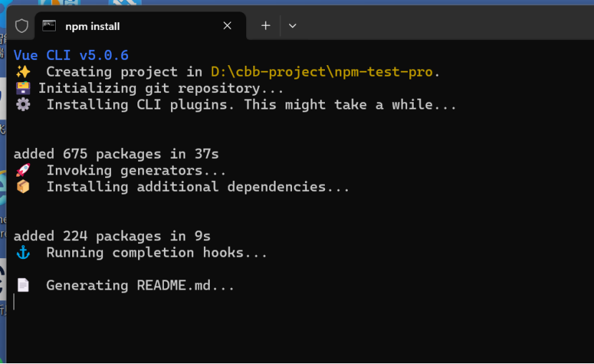The width and height of the screenshot is (594, 364).
Task: Click the page emoji before Generating README.md
Action: [x=23, y=286]
